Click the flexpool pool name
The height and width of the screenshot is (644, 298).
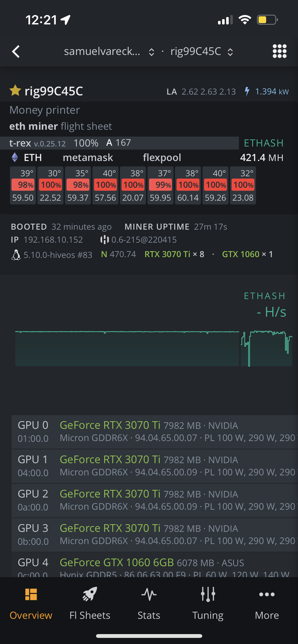(x=162, y=158)
